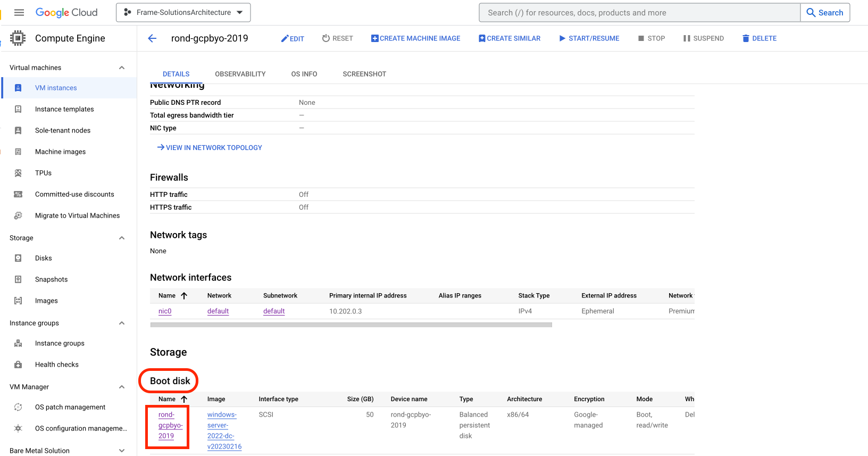Sort network interfaces by Name arrow

click(x=184, y=295)
